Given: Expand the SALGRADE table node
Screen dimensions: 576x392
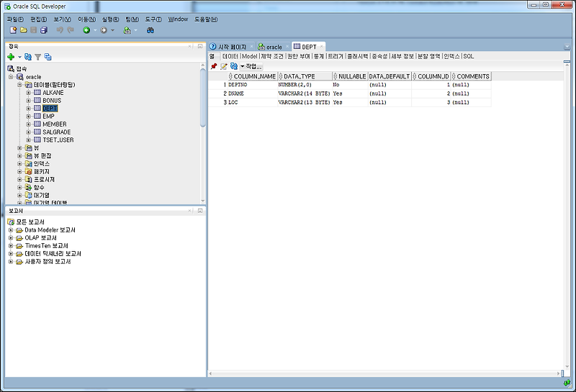Looking at the screenshot, I should pyautogui.click(x=28, y=132).
